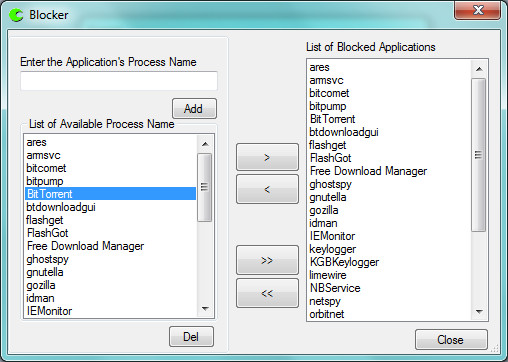Remove selected blocked app with < button
Screen dimensions: 508x362
click(x=267, y=189)
